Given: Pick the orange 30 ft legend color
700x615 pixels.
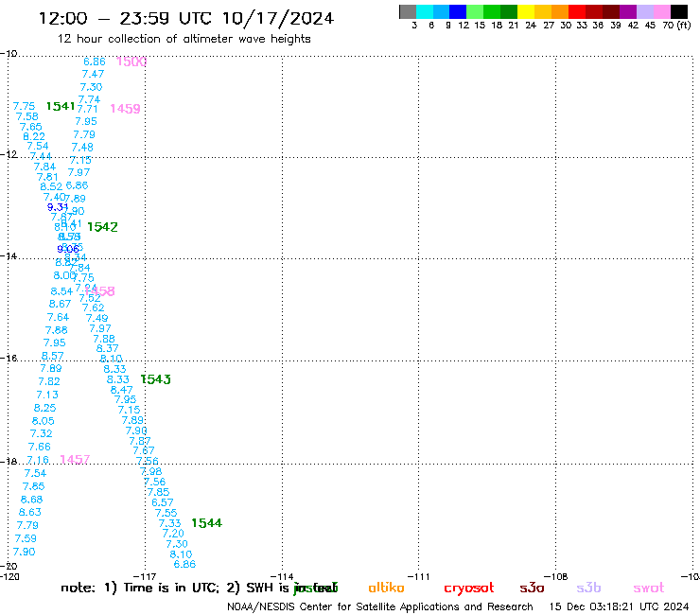Looking at the screenshot, I should point(560,11).
